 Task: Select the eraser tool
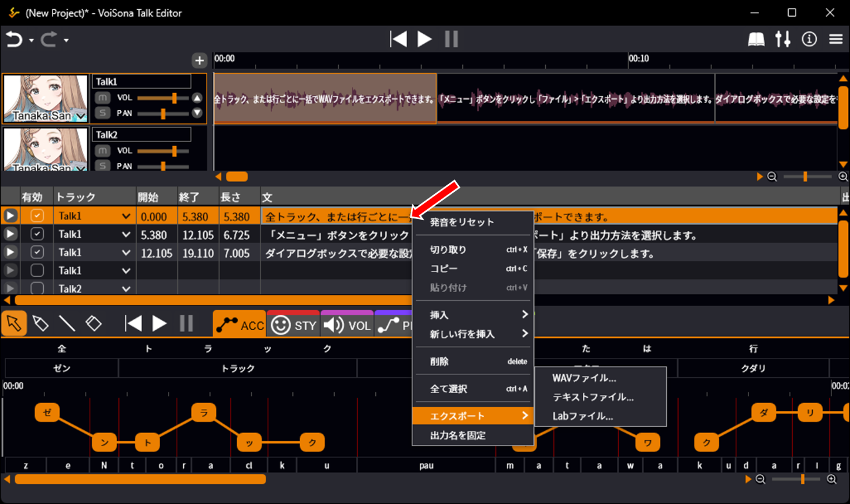pos(94,323)
